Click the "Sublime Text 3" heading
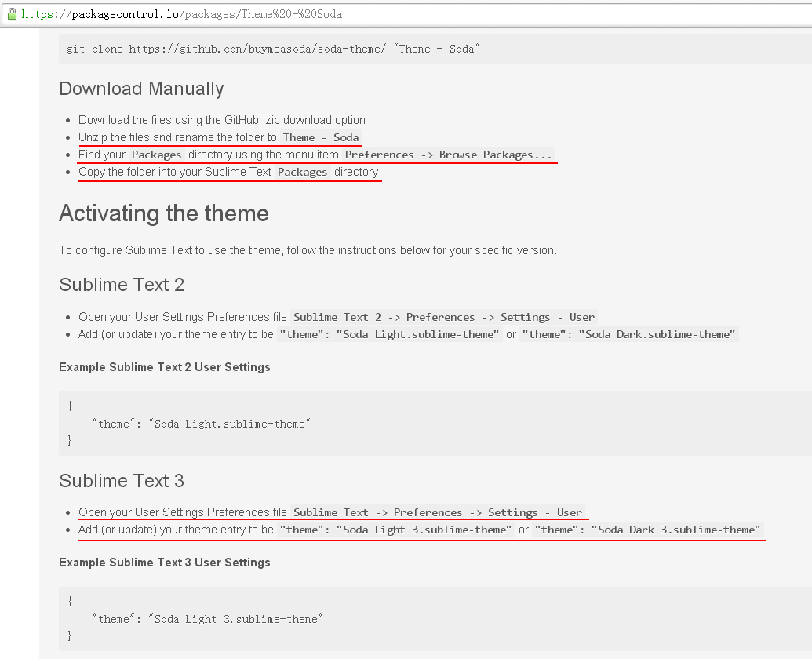 click(x=122, y=481)
